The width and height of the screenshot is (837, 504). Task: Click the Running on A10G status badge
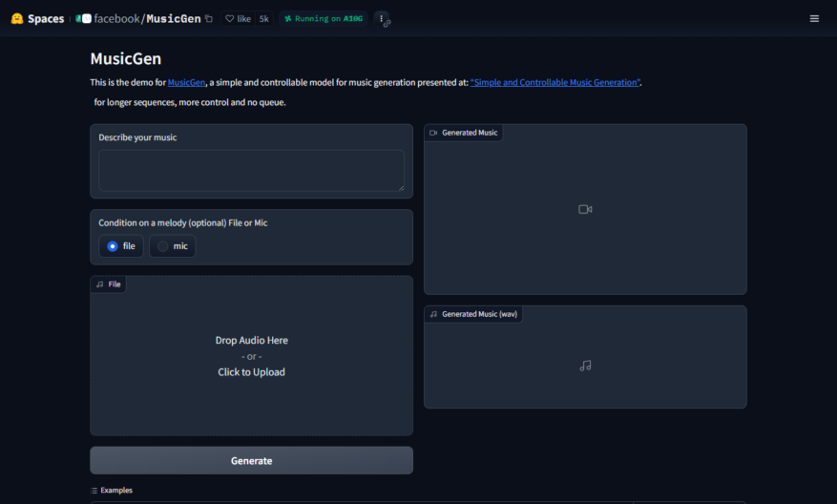tap(324, 19)
